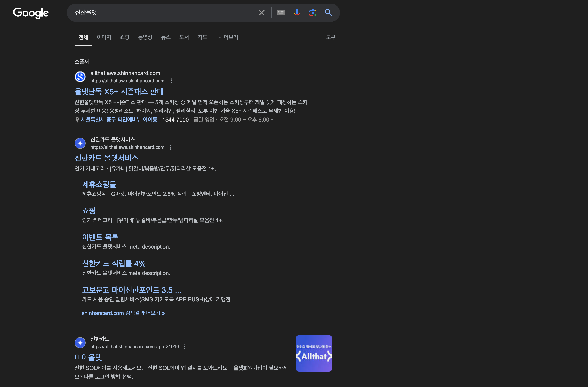Viewport: 588px width, 387px height.
Task: Open shinhancard.com 검색결과 더보기 link
Action: click(x=123, y=313)
